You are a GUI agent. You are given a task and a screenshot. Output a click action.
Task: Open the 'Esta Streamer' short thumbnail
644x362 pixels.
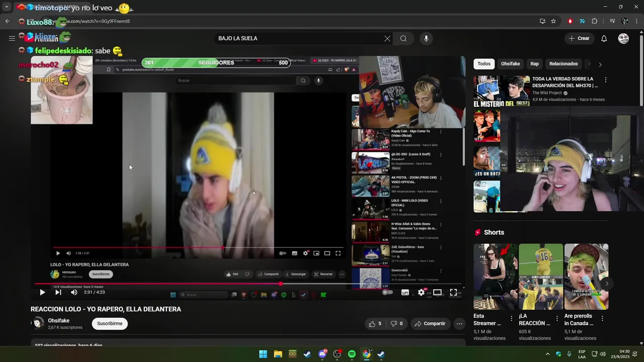point(495,277)
